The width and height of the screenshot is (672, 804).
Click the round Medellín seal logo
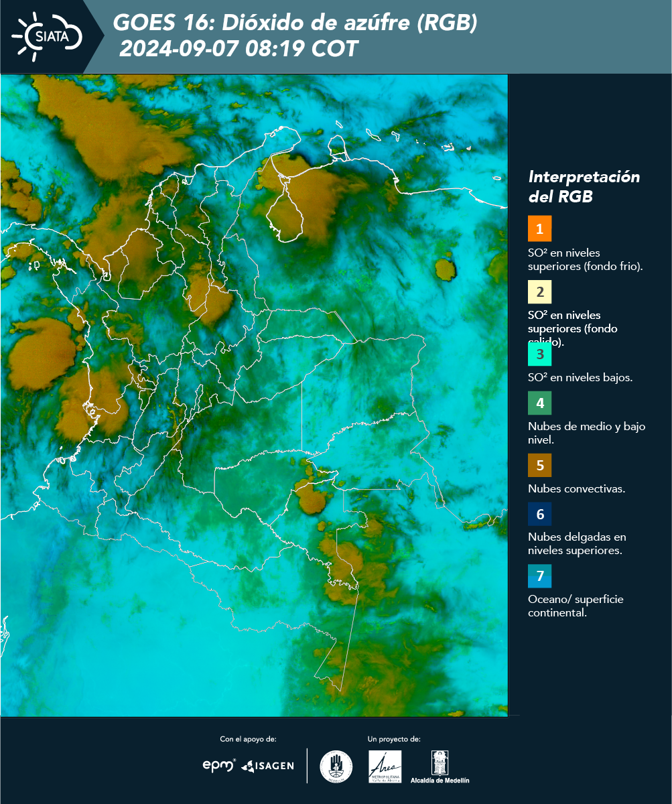tap(336, 766)
